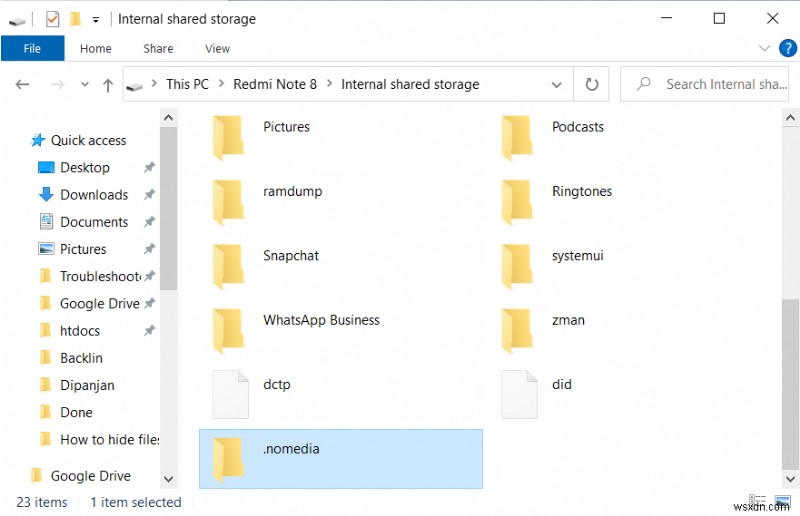Unpin Downloads via its pin icon

point(149,194)
